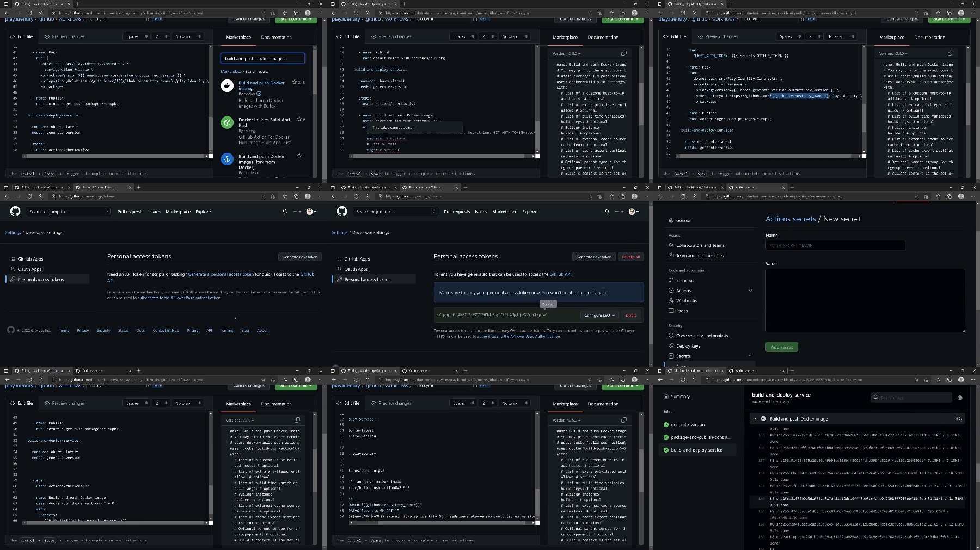This screenshot has height=550, width=980.
Task: Focus the secret Name field YOUR_SECRET_NAME
Action: pos(835,245)
